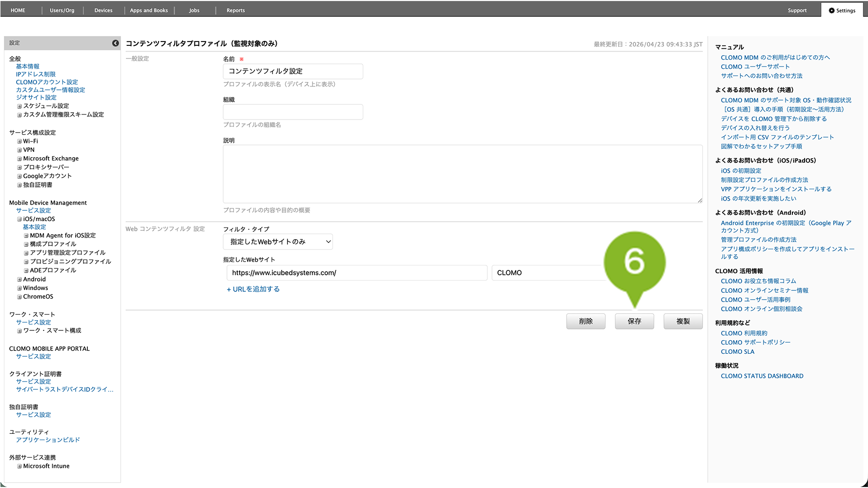Expand the Wi-Fi tree node
The image size is (868, 488).
point(20,142)
